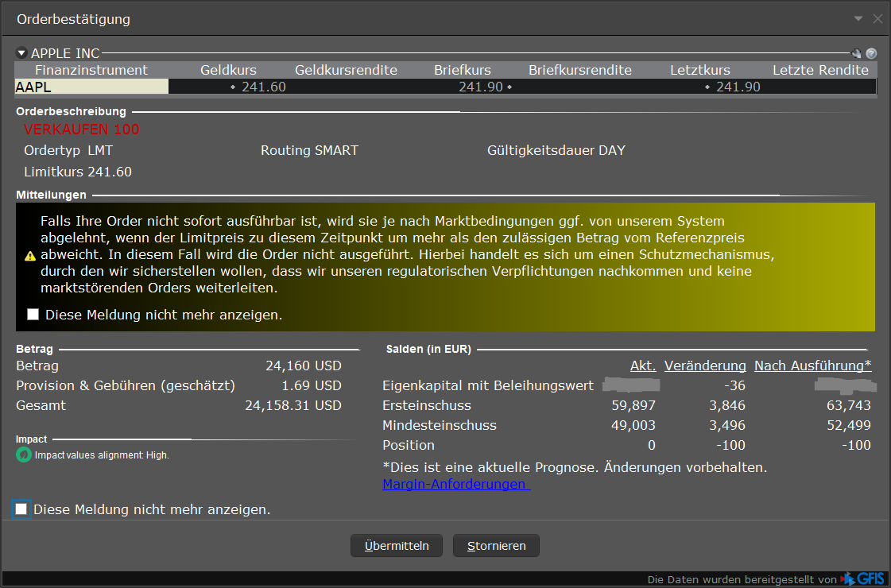Click the Eigenkapital mit Beleihungswert label
Viewport: 891px width, 588px height.
[x=487, y=385]
